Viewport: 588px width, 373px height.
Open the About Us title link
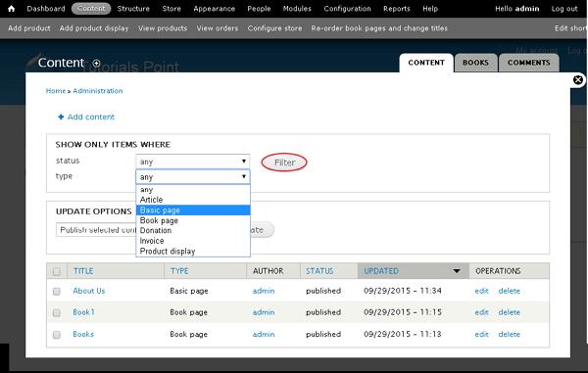[x=89, y=291]
